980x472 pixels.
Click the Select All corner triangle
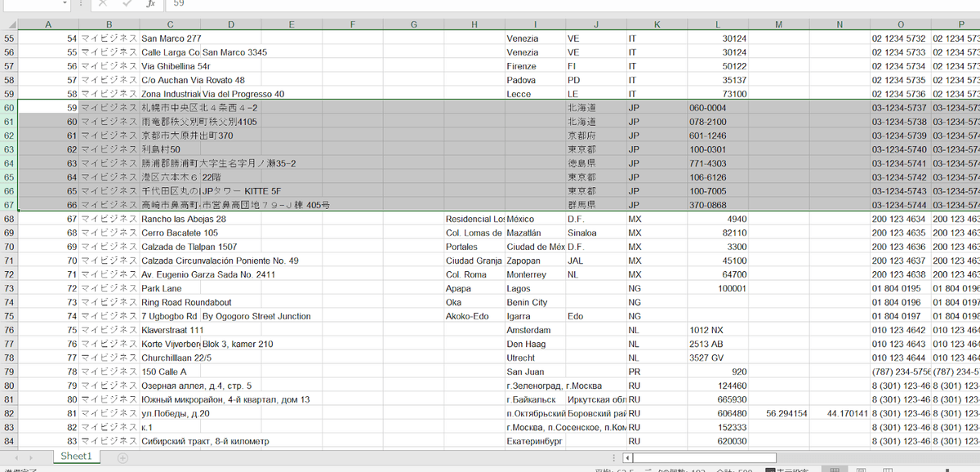(x=8, y=24)
